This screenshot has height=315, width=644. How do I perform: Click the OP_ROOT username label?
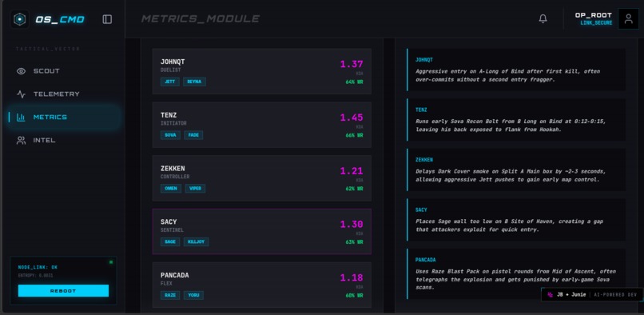(594, 15)
